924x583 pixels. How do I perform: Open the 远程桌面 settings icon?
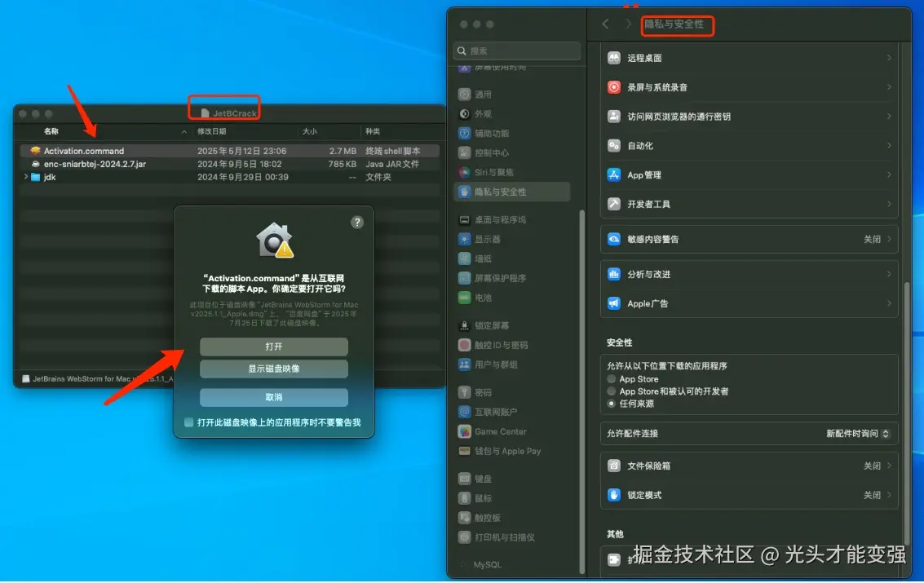(613, 57)
